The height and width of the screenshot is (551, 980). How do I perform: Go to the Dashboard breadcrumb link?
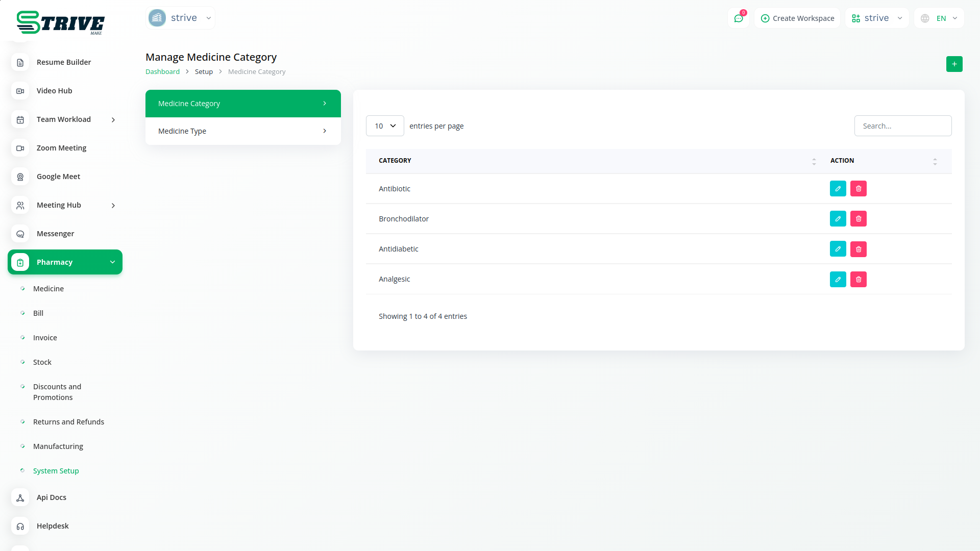click(x=162, y=72)
